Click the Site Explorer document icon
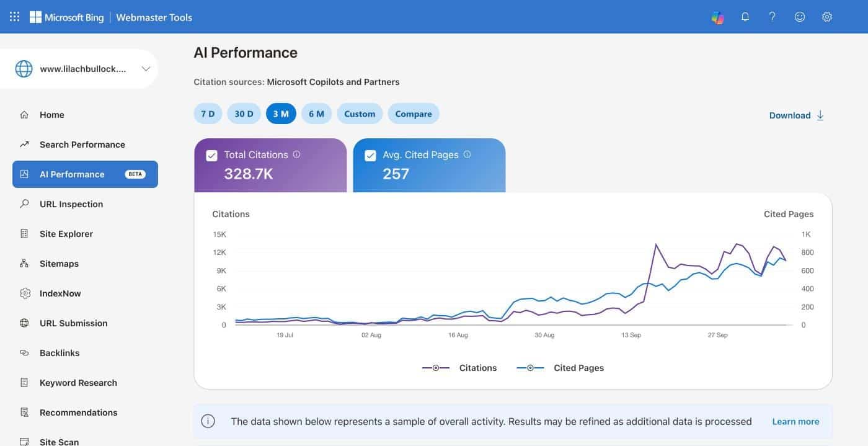 [x=24, y=234]
